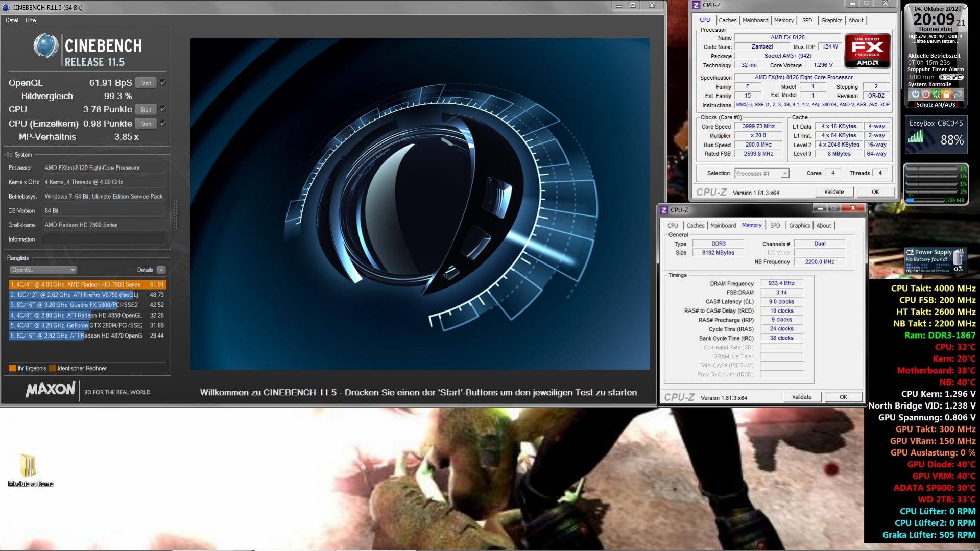
Task: Open the Datei menu in Cinebench
Action: 12,20
